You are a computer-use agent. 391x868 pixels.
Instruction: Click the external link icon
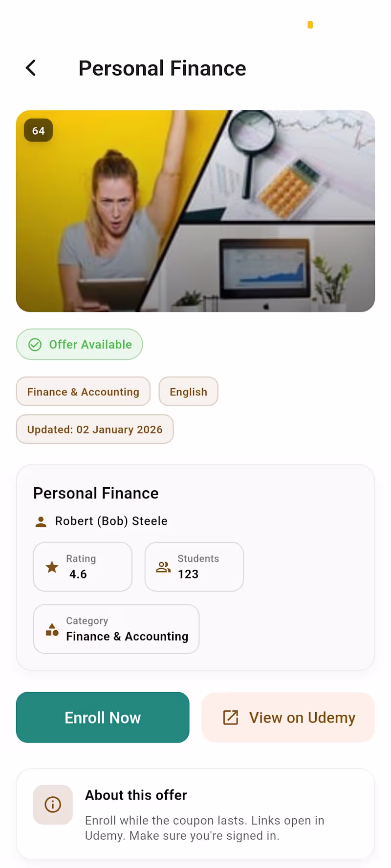pos(231,718)
